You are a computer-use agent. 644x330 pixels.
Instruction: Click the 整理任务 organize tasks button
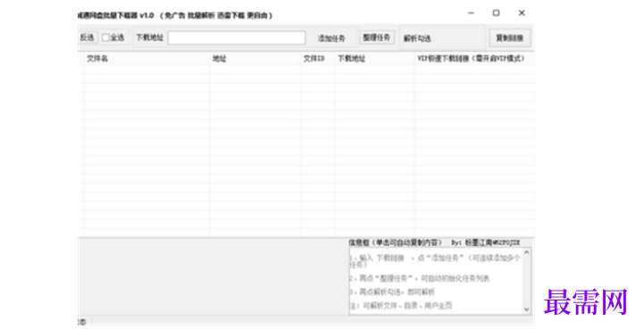(377, 38)
